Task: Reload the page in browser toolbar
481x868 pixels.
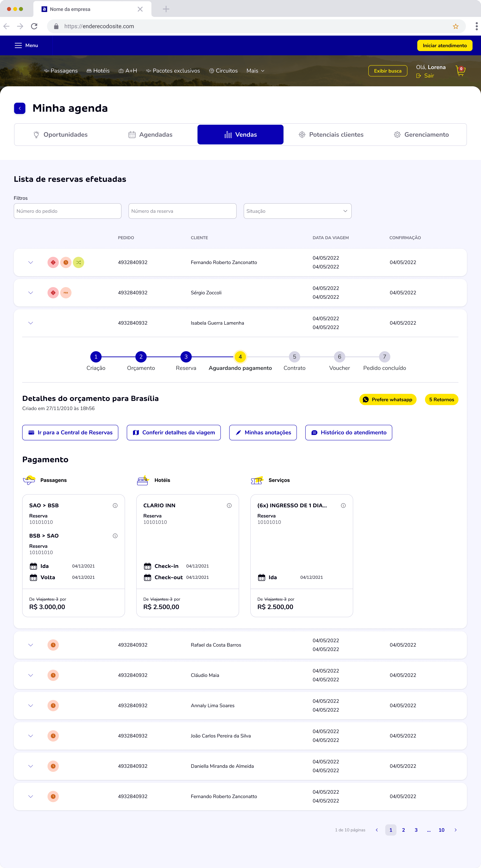Action: [34, 26]
